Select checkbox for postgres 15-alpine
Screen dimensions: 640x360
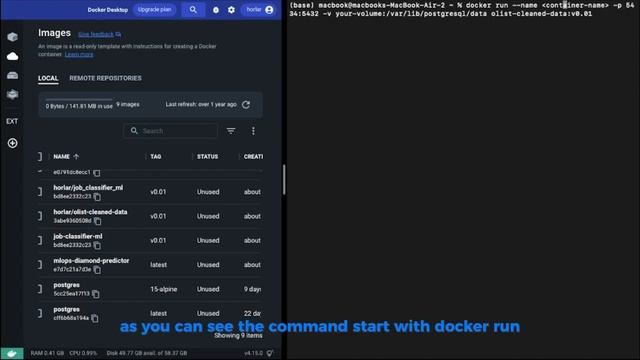tap(40, 289)
